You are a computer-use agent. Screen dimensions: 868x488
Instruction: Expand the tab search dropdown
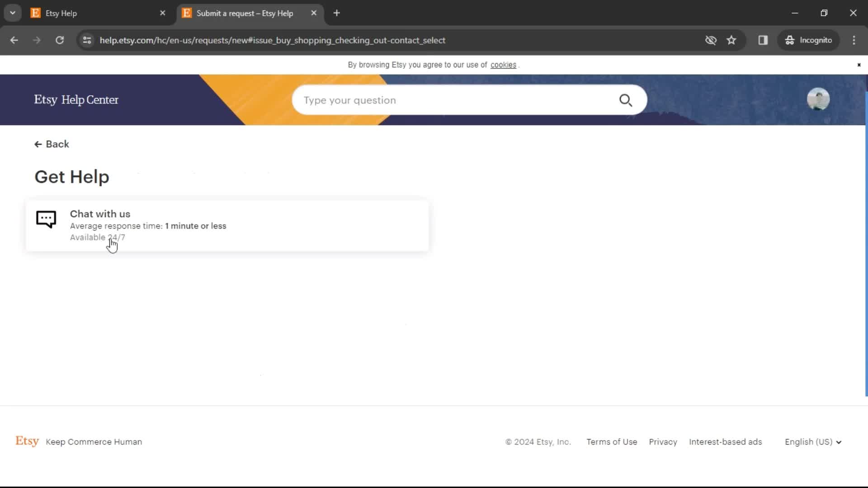[13, 13]
